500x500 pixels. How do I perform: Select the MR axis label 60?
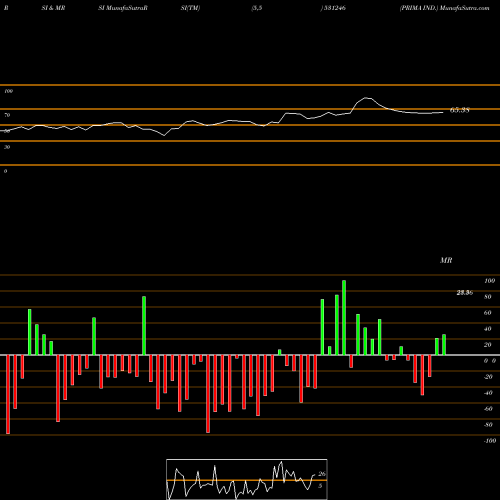pyautogui.click(x=488, y=313)
